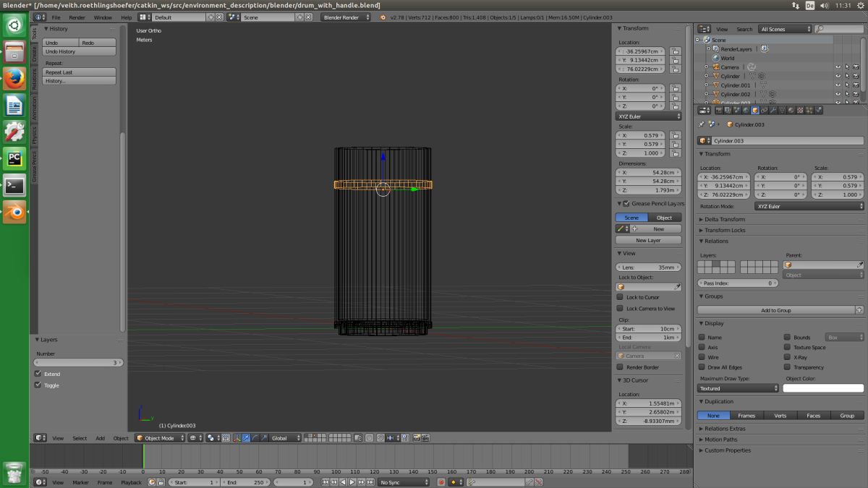Click the Add to Group button
The width and height of the screenshot is (868, 488).
click(775, 310)
